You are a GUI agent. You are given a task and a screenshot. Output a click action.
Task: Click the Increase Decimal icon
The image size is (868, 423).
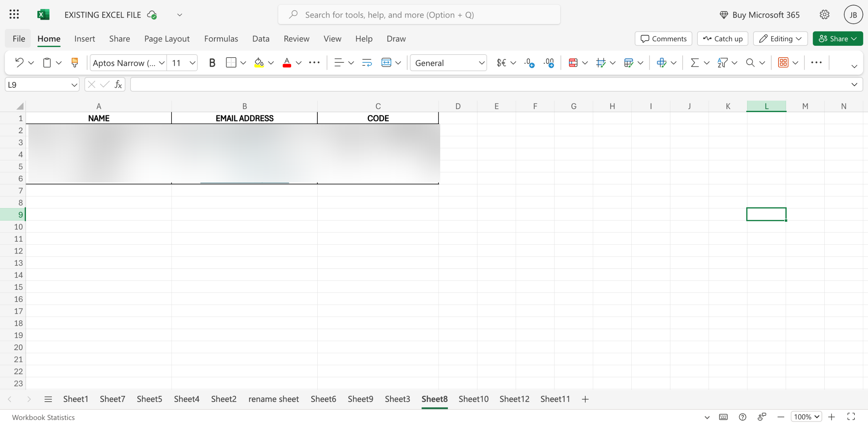(x=529, y=63)
